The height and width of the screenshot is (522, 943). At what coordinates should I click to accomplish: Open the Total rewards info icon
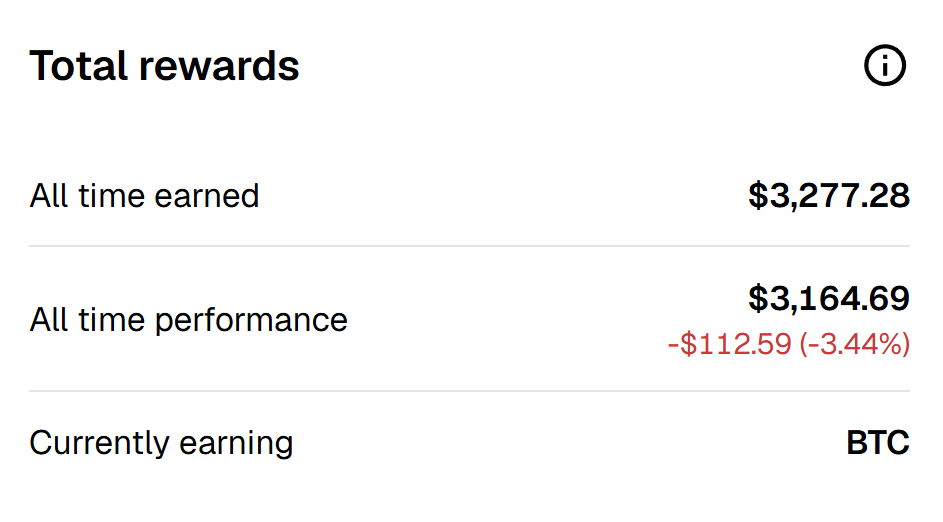tap(885, 65)
